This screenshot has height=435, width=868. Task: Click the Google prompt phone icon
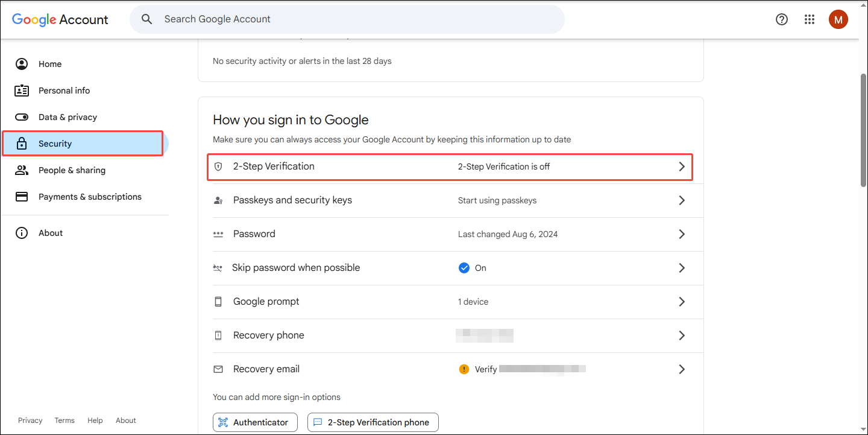click(218, 302)
